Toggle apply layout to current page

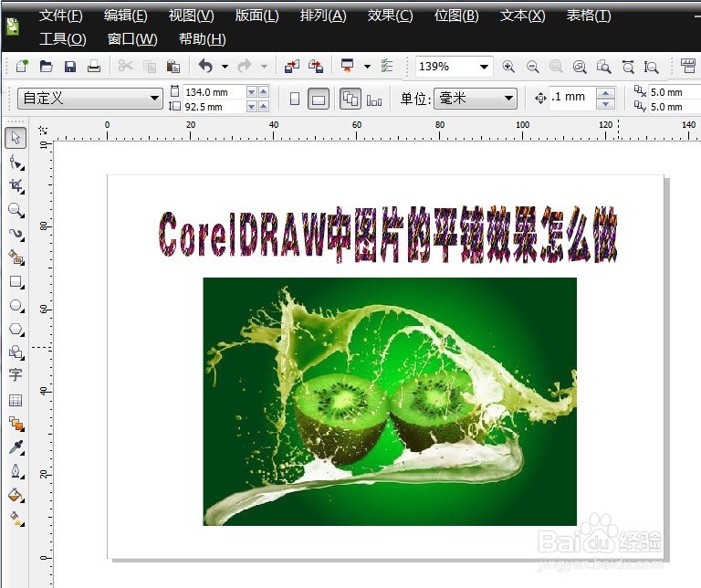(373, 100)
